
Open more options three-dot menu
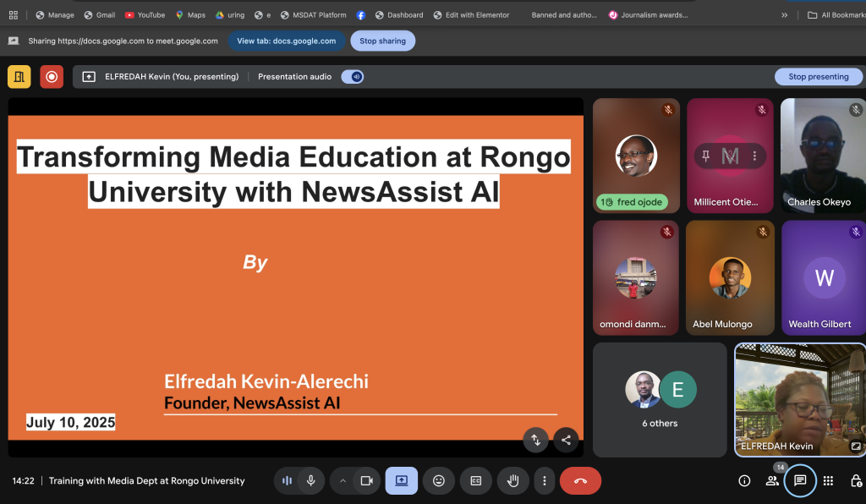point(544,481)
